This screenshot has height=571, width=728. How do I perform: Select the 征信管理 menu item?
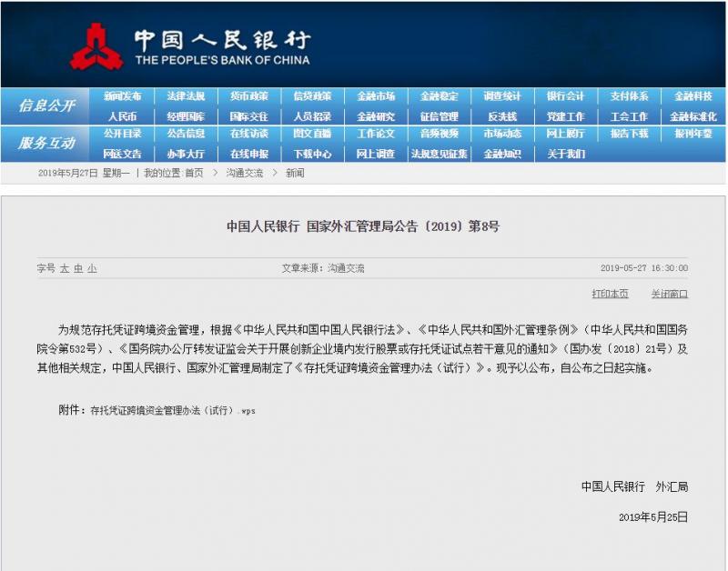[440, 116]
